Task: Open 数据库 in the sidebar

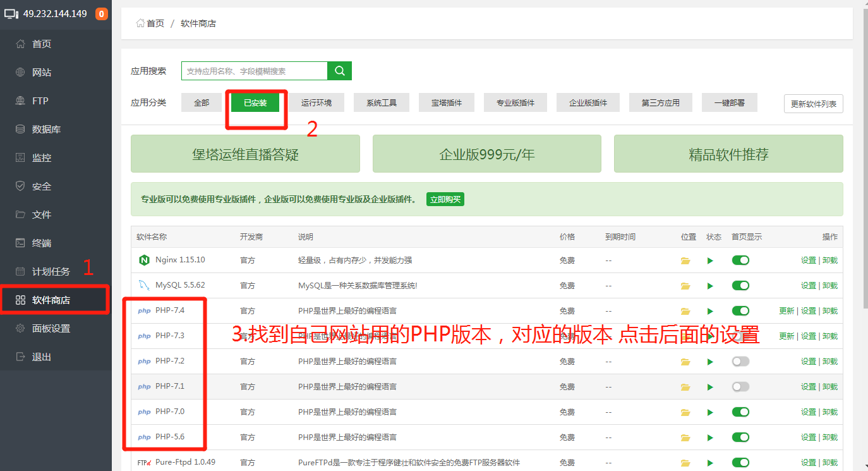Action: point(56,129)
